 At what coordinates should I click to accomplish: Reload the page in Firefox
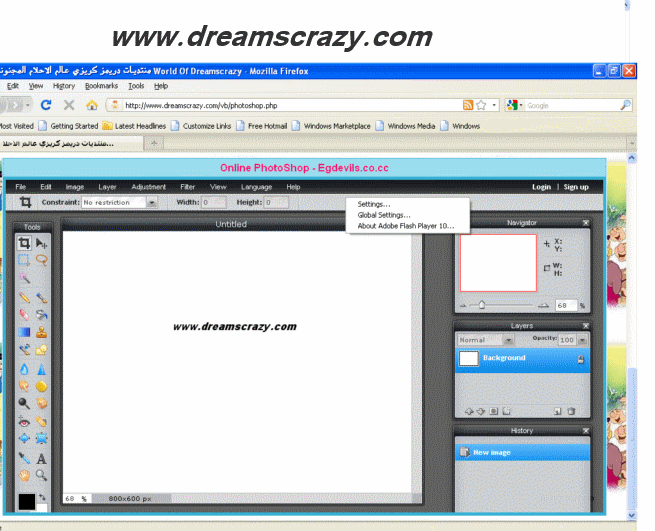(46, 105)
